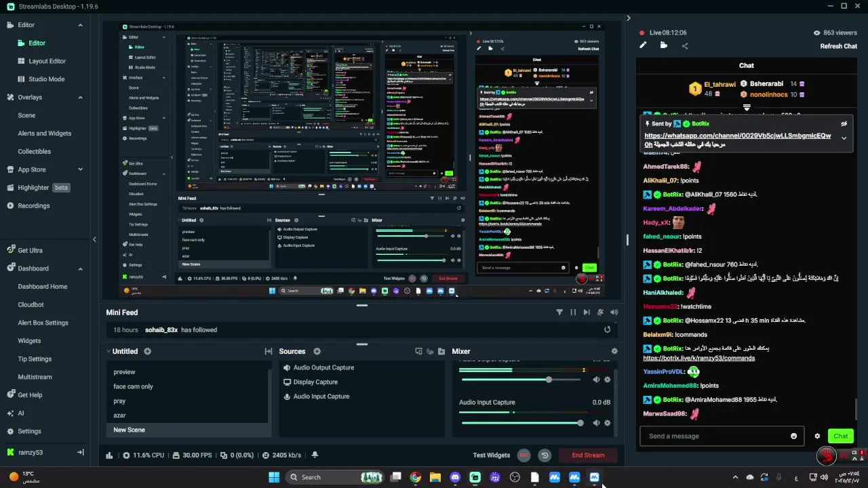Screen dimensions: 868x488
Task: Open the Scene overlays page
Action: tap(26, 115)
